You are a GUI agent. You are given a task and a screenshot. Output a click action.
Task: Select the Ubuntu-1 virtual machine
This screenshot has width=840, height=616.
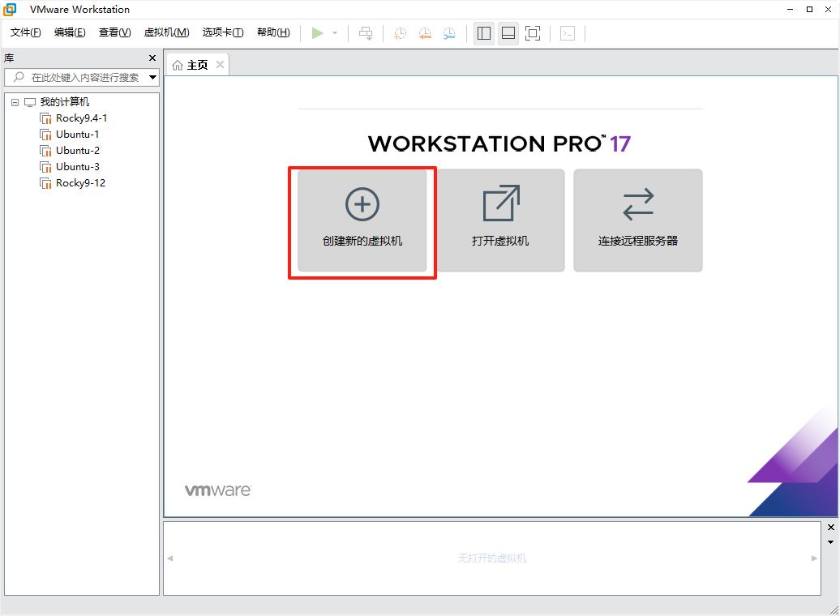click(x=77, y=135)
